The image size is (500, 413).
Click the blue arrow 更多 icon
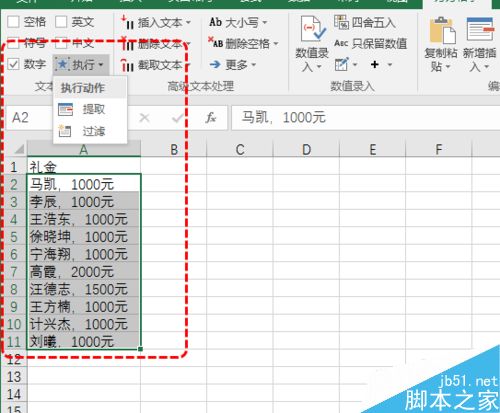[x=215, y=65]
